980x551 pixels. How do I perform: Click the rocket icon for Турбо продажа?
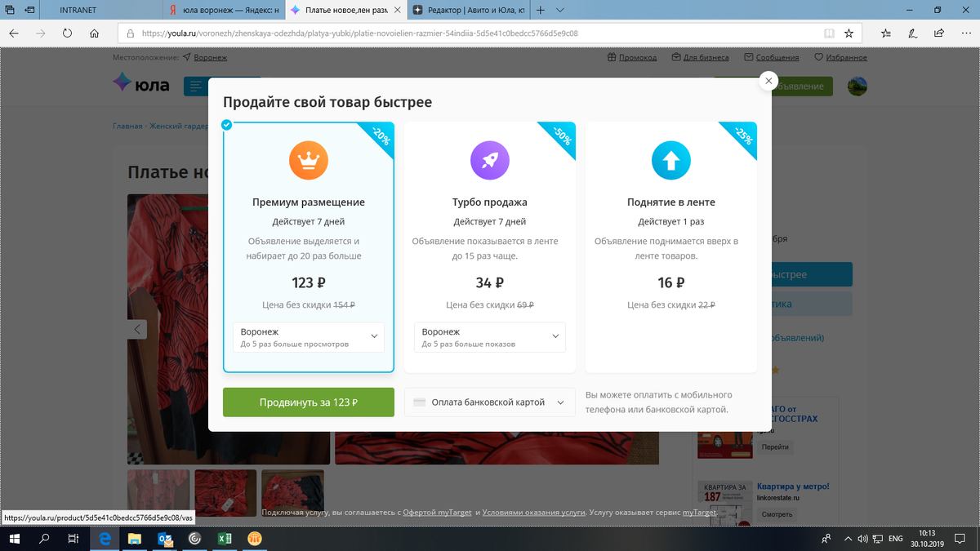(489, 160)
